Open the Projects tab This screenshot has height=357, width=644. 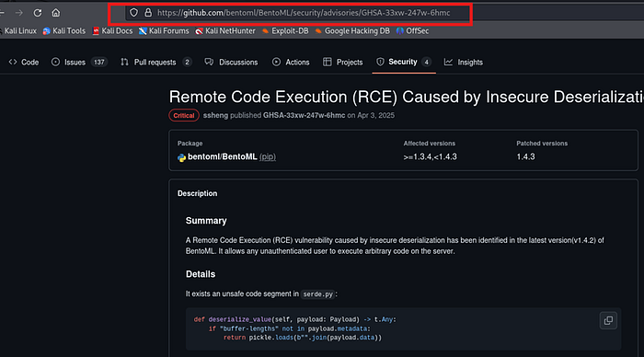coord(343,62)
